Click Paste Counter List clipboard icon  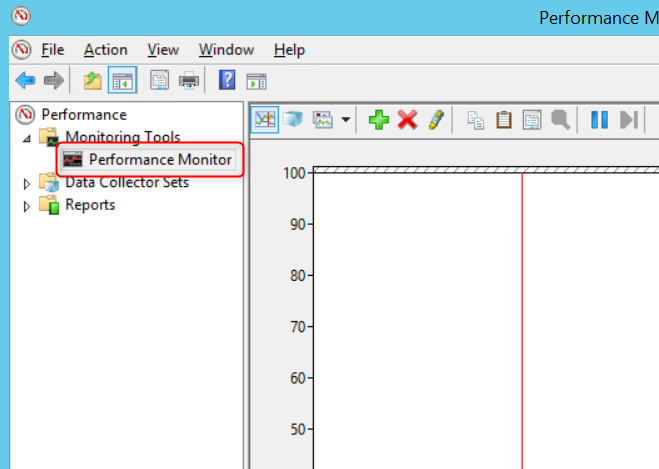503,120
